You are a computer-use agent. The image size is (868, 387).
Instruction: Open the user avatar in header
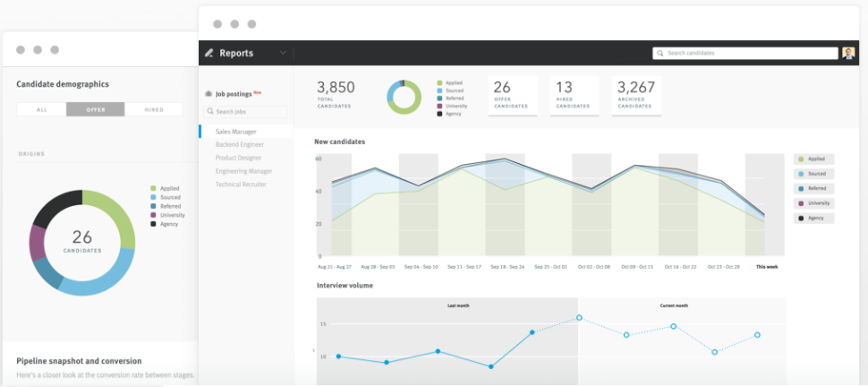tap(848, 53)
